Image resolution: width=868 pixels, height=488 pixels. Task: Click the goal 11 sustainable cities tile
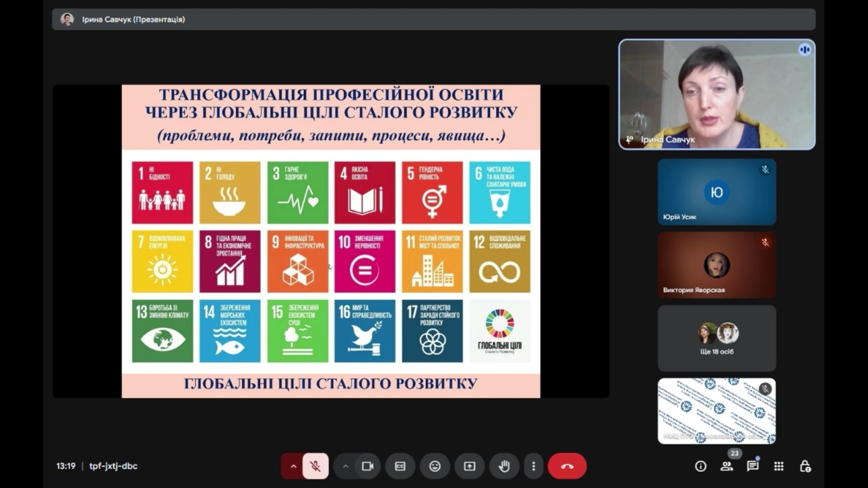[x=433, y=261]
